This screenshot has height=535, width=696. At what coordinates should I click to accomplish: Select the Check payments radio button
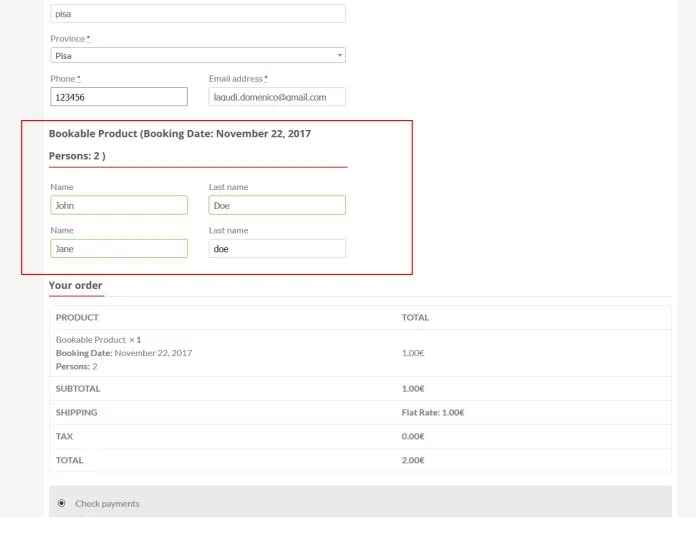pos(62,503)
